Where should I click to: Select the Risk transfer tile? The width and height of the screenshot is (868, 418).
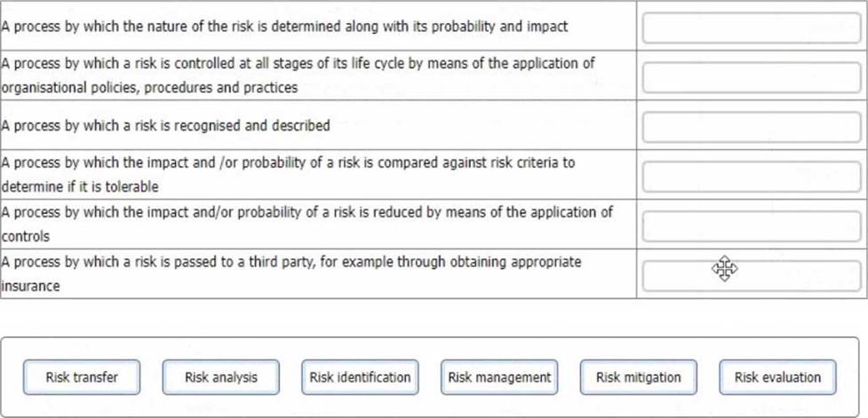tap(82, 377)
